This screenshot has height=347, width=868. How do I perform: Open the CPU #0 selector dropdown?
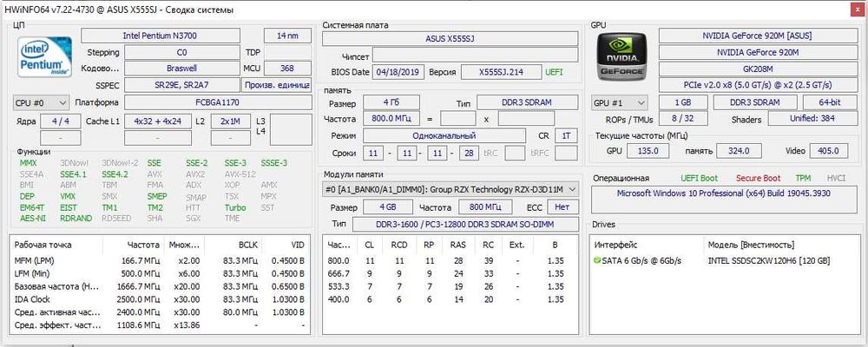pos(41,102)
